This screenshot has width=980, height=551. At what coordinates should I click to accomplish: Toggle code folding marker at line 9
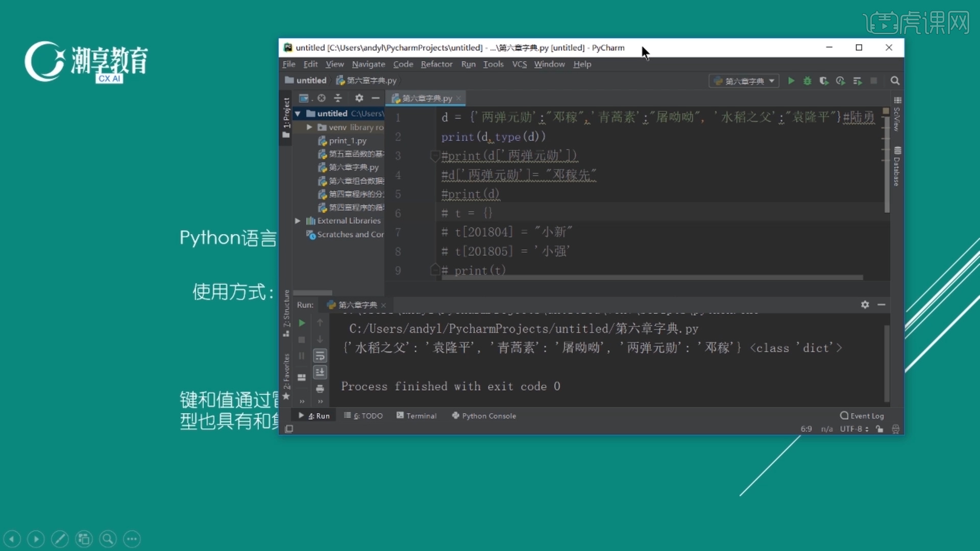click(x=435, y=269)
